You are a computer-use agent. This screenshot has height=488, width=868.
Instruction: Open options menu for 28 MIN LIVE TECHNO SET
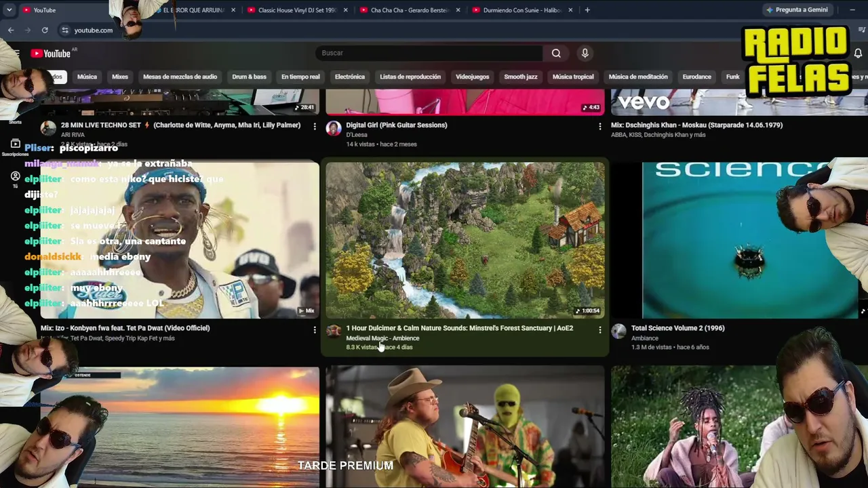pos(315,126)
